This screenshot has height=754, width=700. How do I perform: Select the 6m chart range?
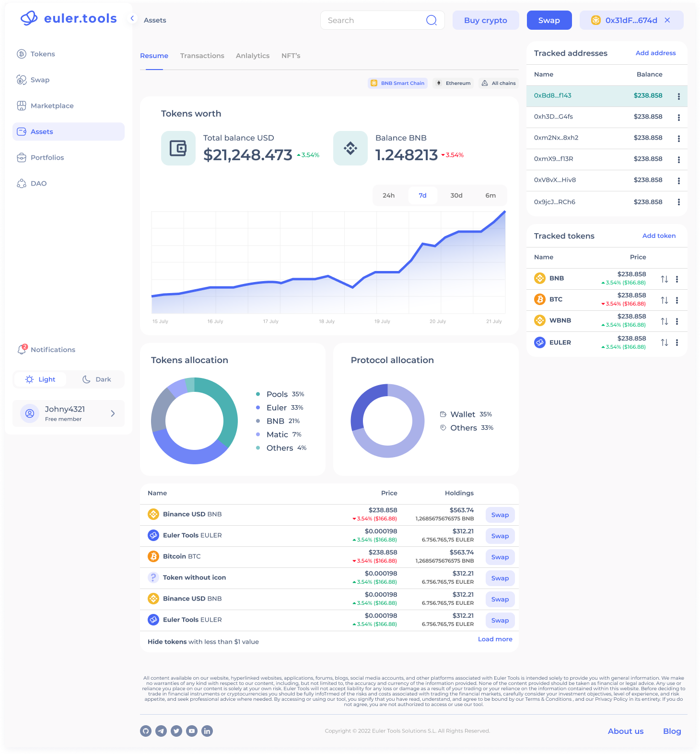[x=490, y=195]
